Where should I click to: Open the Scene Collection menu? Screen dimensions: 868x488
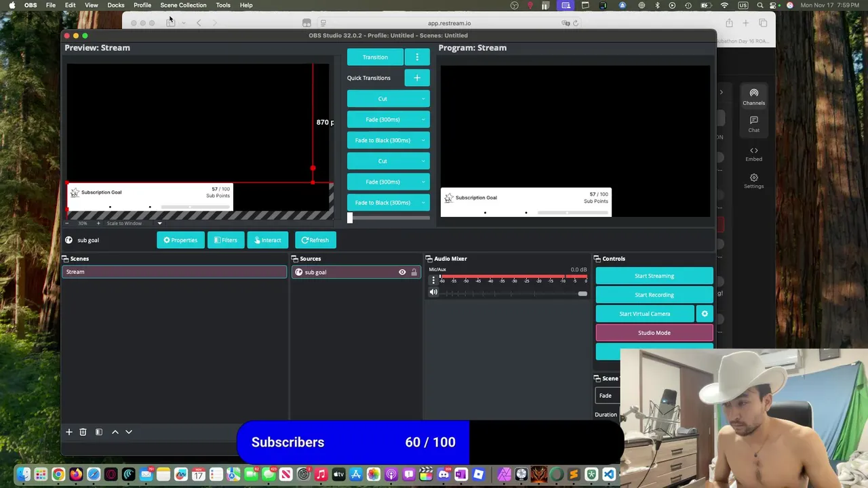point(183,5)
